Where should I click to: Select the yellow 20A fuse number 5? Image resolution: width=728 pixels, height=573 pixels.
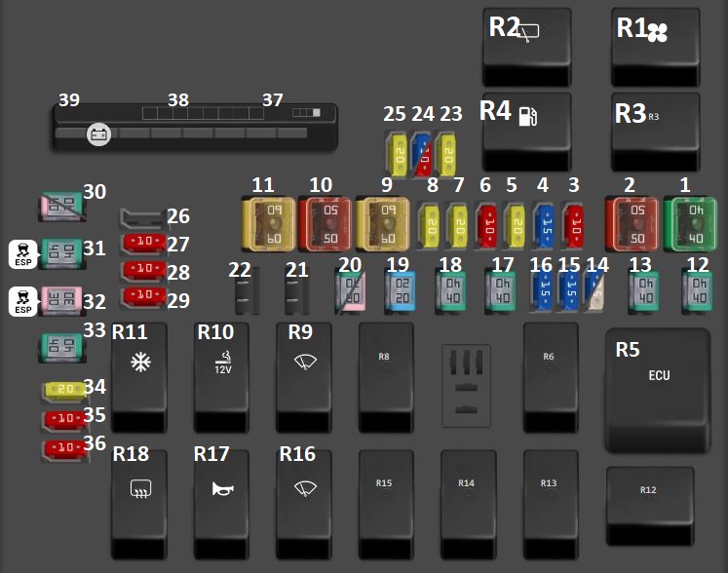coord(515,226)
